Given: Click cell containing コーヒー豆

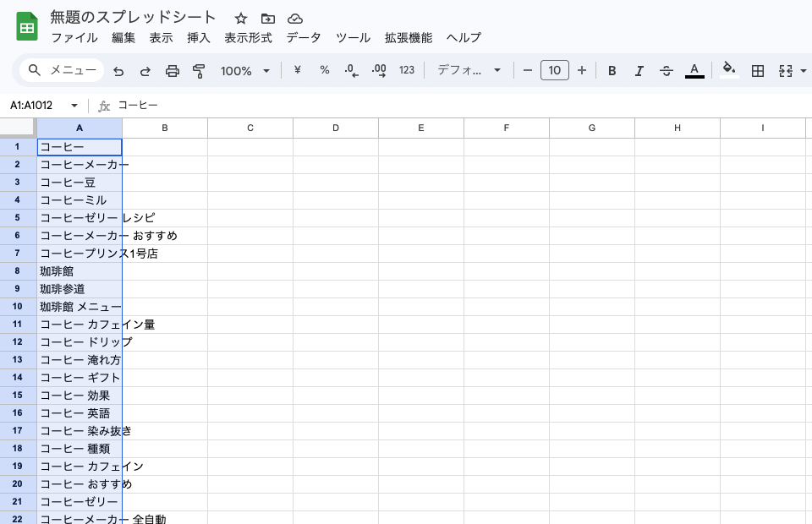Looking at the screenshot, I should coord(80,183).
